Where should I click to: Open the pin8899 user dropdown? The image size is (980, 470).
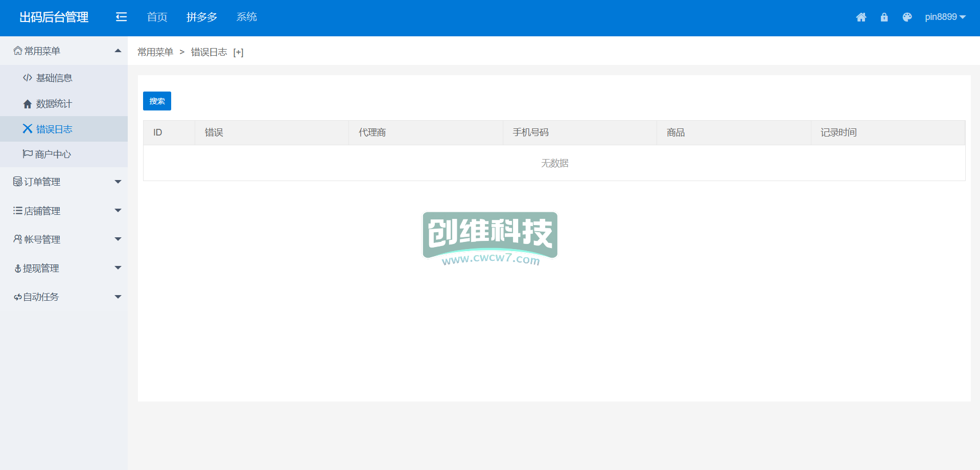945,17
